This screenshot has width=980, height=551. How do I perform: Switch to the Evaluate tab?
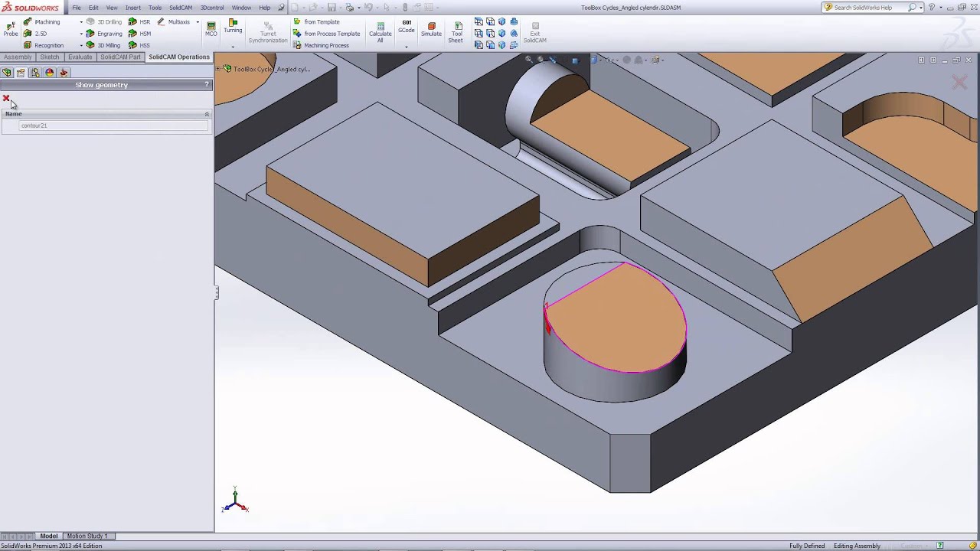80,57
